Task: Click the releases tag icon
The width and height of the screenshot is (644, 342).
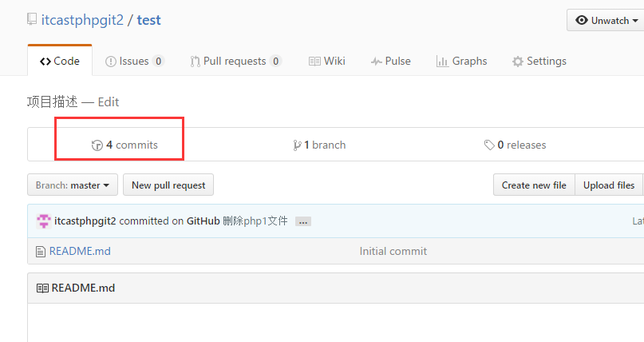Action: (x=489, y=145)
